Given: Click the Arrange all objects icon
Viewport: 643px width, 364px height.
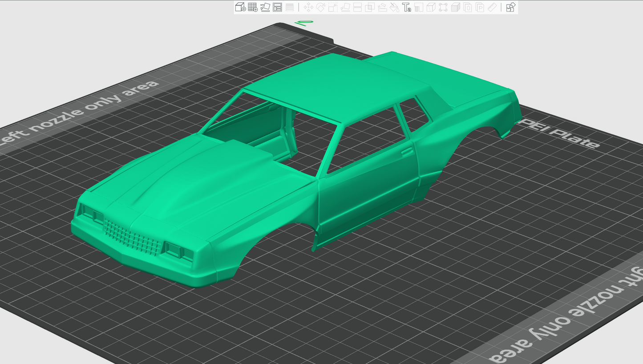Looking at the screenshot, I should click(x=277, y=7).
